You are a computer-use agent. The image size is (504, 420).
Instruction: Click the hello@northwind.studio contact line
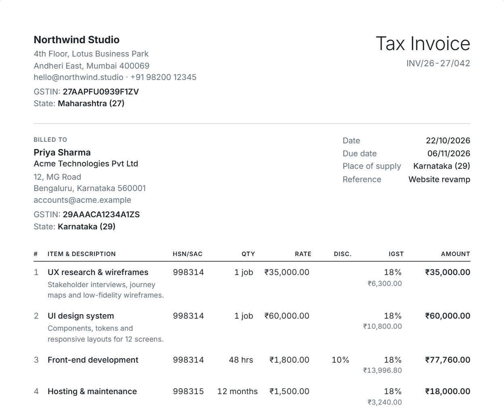point(115,77)
